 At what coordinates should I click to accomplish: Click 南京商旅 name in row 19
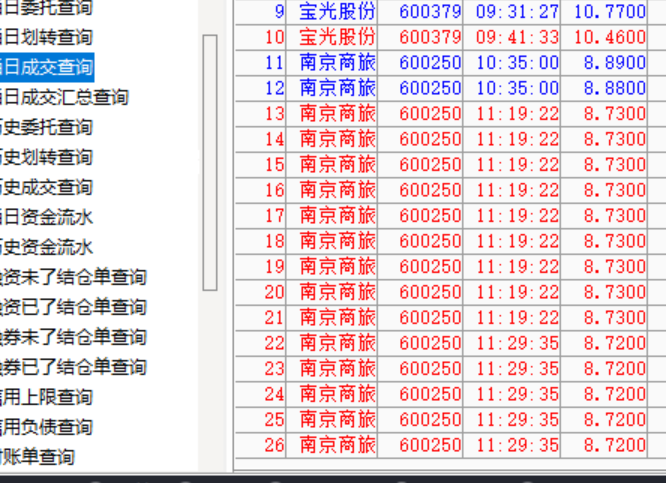(337, 266)
